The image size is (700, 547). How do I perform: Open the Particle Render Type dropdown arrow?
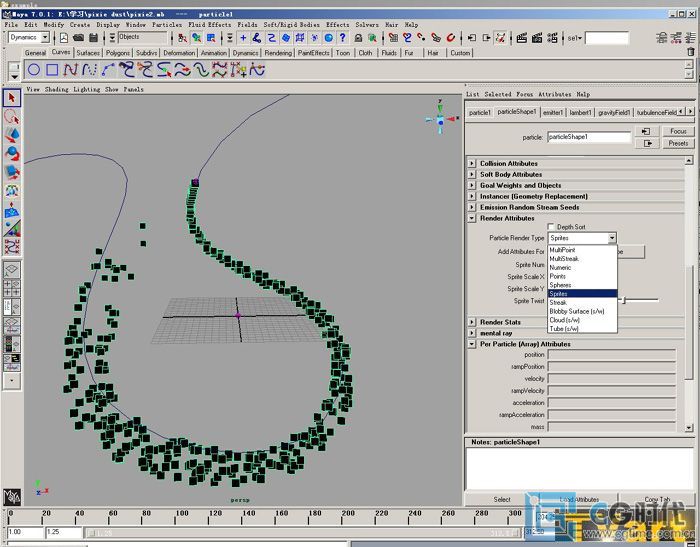[612, 238]
